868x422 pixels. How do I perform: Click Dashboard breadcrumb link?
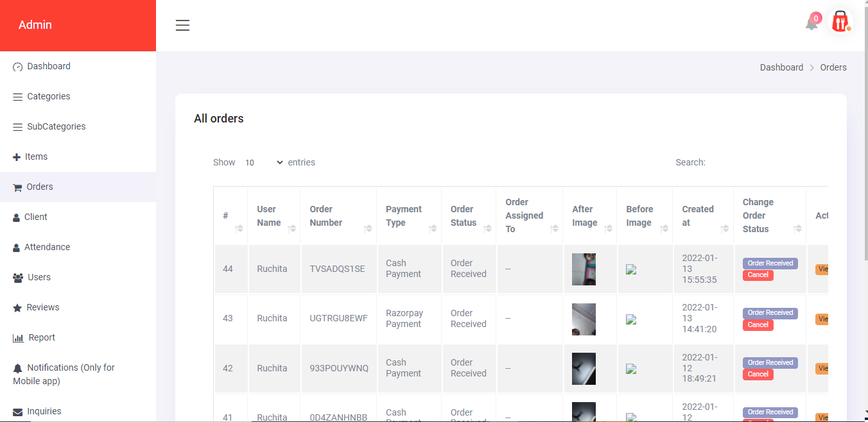pyautogui.click(x=781, y=67)
